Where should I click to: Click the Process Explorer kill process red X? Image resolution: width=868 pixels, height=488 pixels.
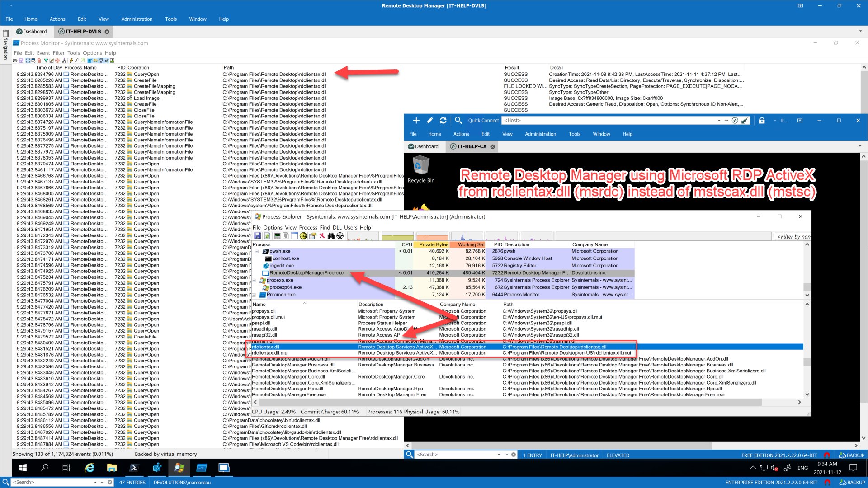point(322,236)
